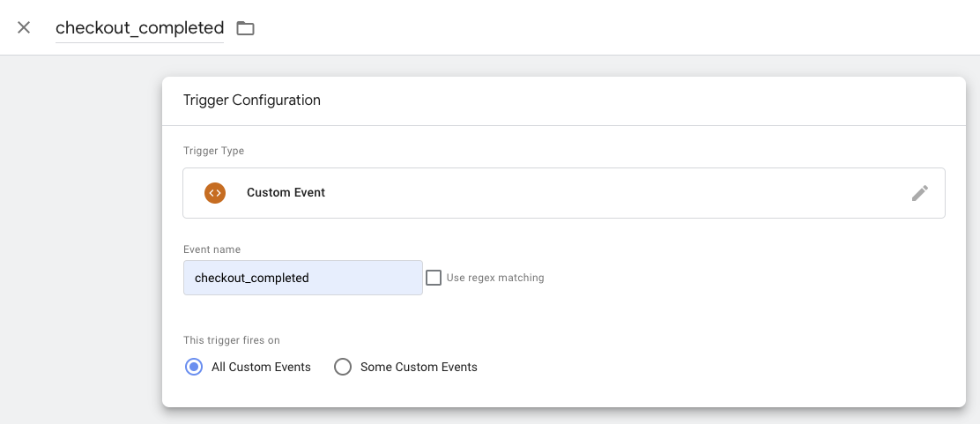980x424 pixels.
Task: Click the This trigger fires on label
Action: coord(231,340)
